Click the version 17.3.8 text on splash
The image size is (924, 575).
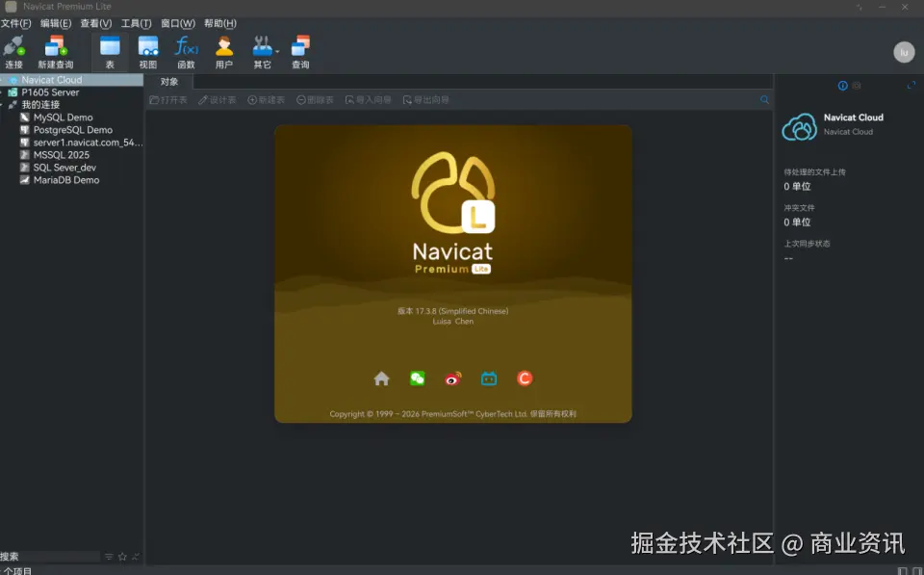coord(452,311)
